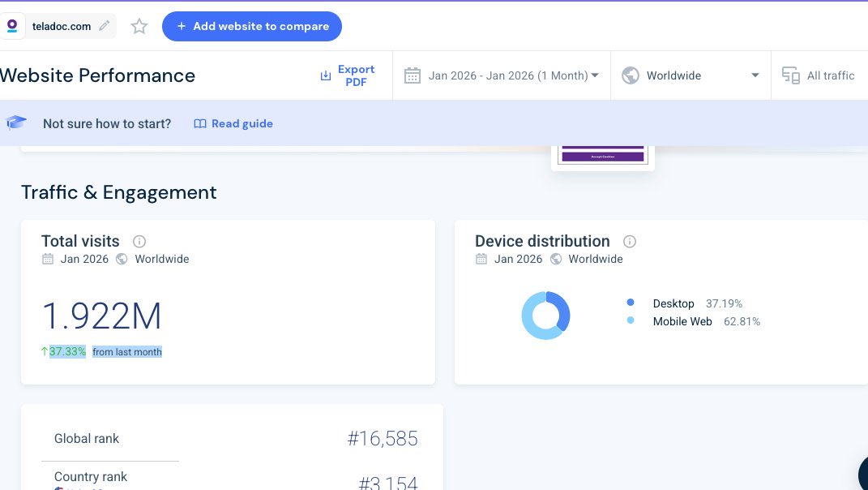The width and height of the screenshot is (868, 490).
Task: Edit the teladoc.com website with pencil icon
Action: 104,25
